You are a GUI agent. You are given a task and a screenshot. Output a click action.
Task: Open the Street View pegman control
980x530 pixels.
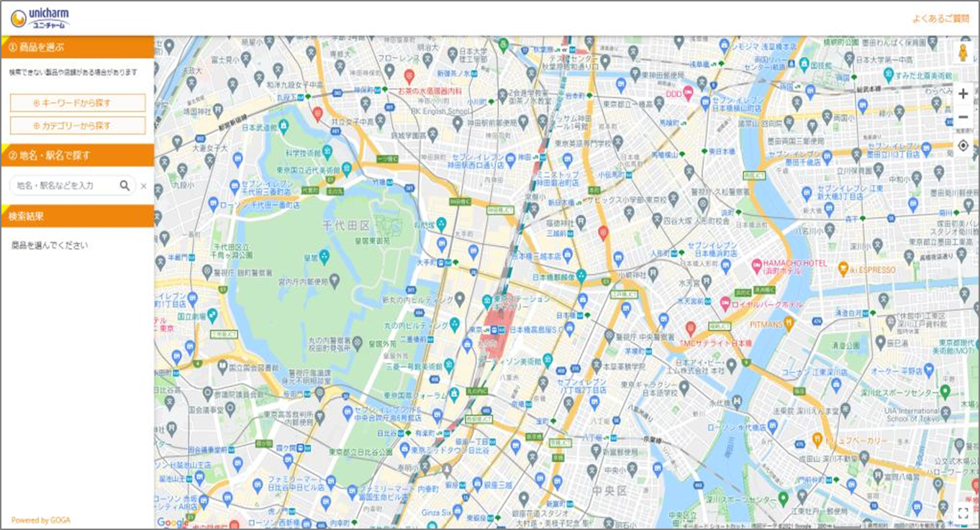point(963,53)
